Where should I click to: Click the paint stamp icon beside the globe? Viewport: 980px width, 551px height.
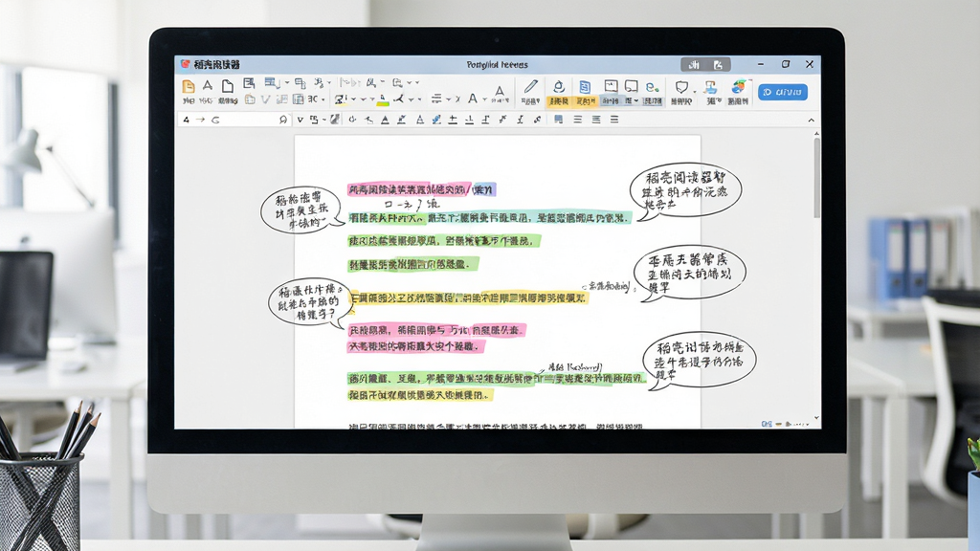click(x=711, y=86)
